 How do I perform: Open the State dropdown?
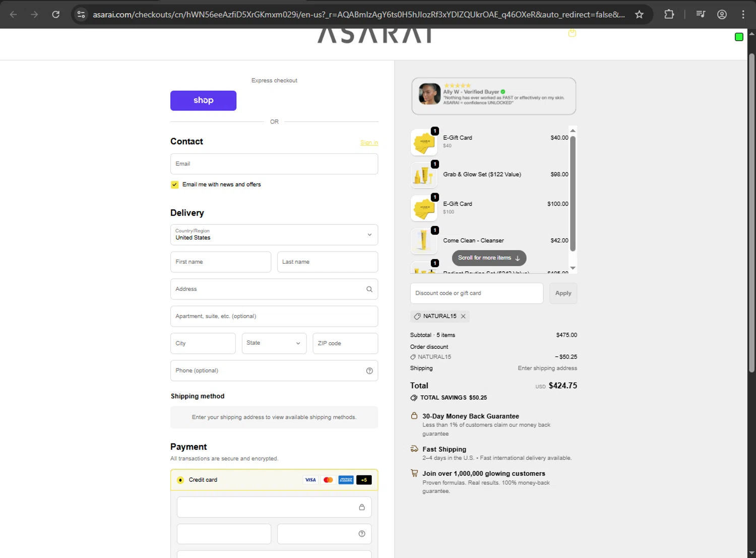[x=274, y=343]
